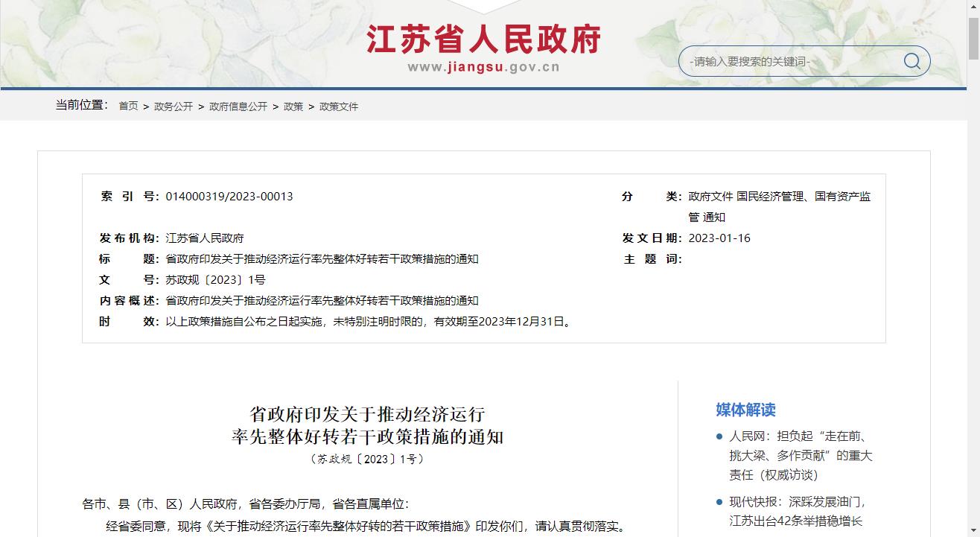980x537 pixels.
Task: Go to 首页 in the breadcrumb
Action: point(128,107)
